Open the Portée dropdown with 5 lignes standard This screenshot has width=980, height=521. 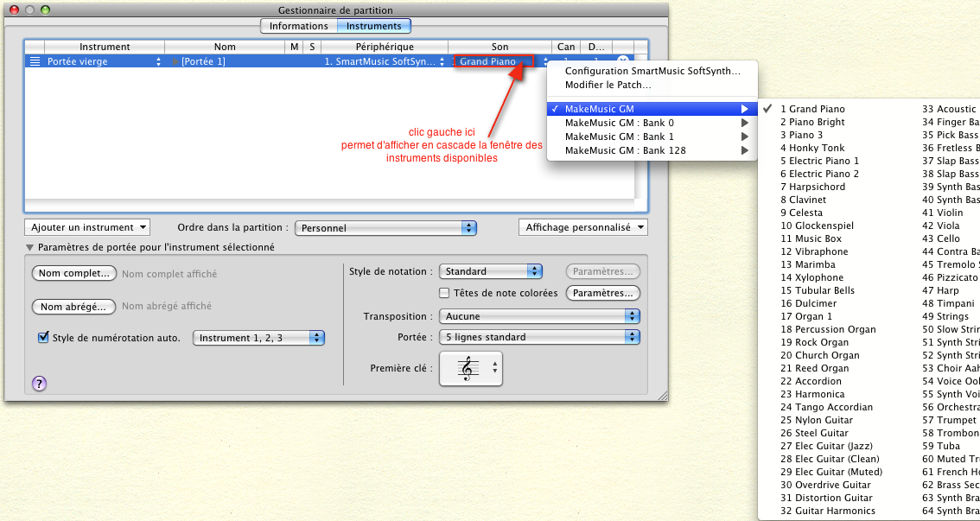[539, 337]
